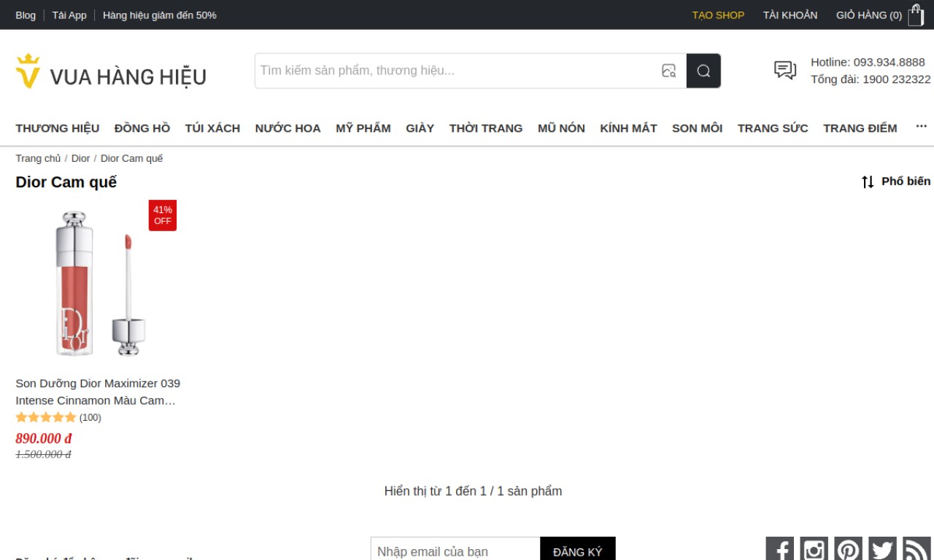
Task: Click the GIỎ HÀNG (0) link
Action: point(869,15)
